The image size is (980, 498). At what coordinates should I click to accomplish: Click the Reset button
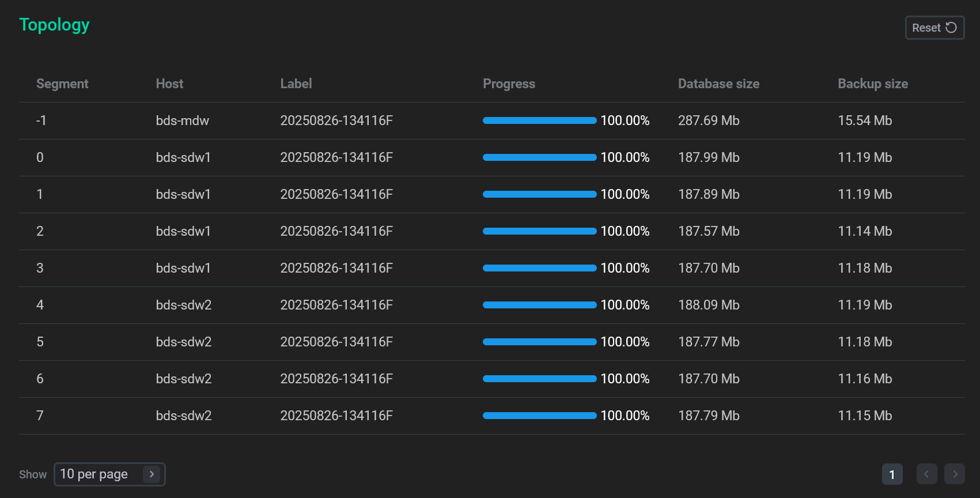click(x=934, y=28)
